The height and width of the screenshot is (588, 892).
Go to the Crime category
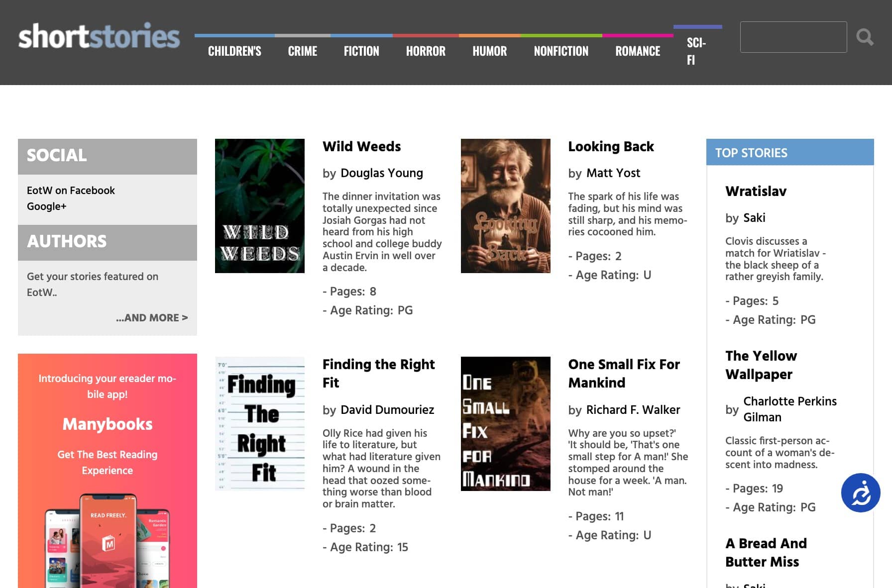(x=302, y=51)
